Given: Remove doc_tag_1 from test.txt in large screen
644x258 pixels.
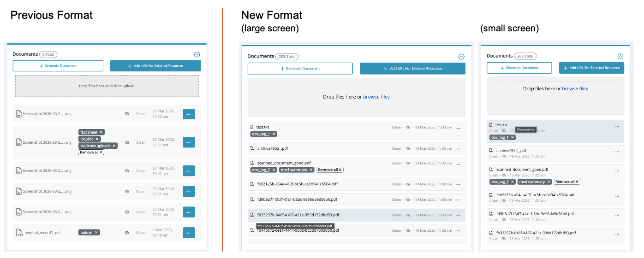Looking at the screenshot, I should tap(274, 134).
